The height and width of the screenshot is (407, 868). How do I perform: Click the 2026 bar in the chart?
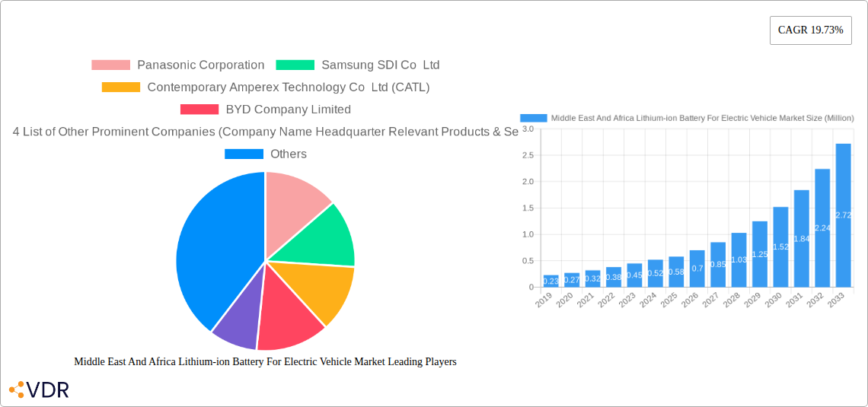(697, 269)
